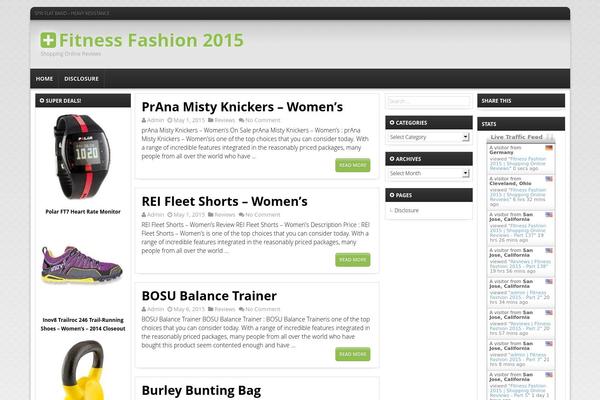Click the purple Inov8 trail shoe image

pos(82,265)
